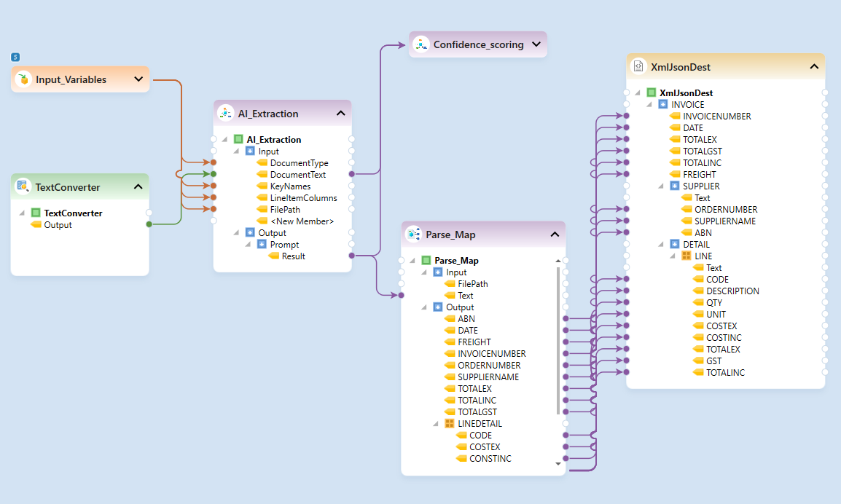Select the ABN output in Parse_Map
The height and width of the screenshot is (504, 841).
coord(466,318)
